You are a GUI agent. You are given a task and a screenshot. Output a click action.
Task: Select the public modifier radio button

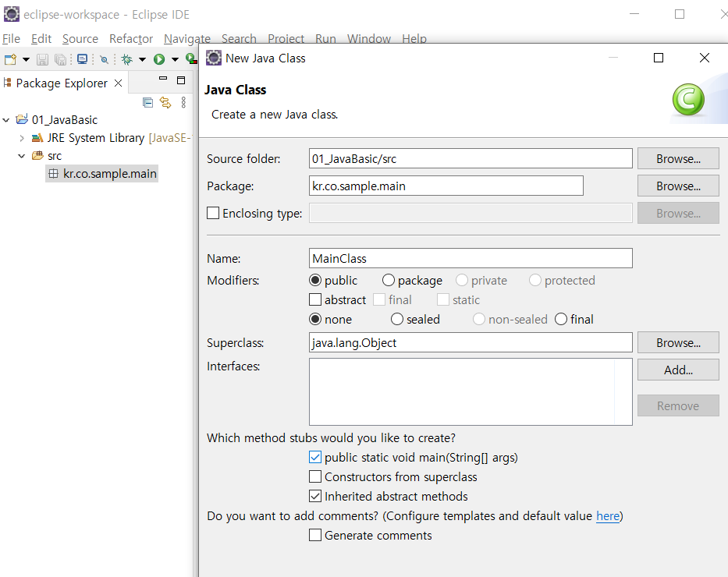(315, 280)
